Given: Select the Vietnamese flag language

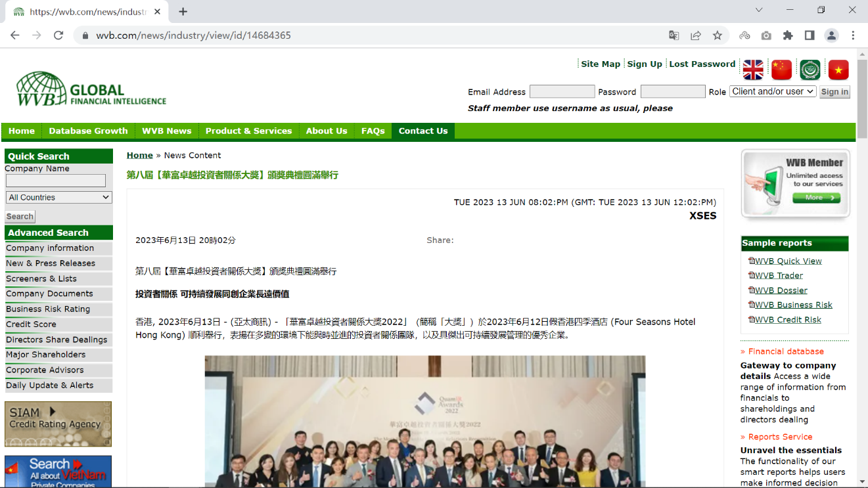Looking at the screenshot, I should click(x=838, y=70).
